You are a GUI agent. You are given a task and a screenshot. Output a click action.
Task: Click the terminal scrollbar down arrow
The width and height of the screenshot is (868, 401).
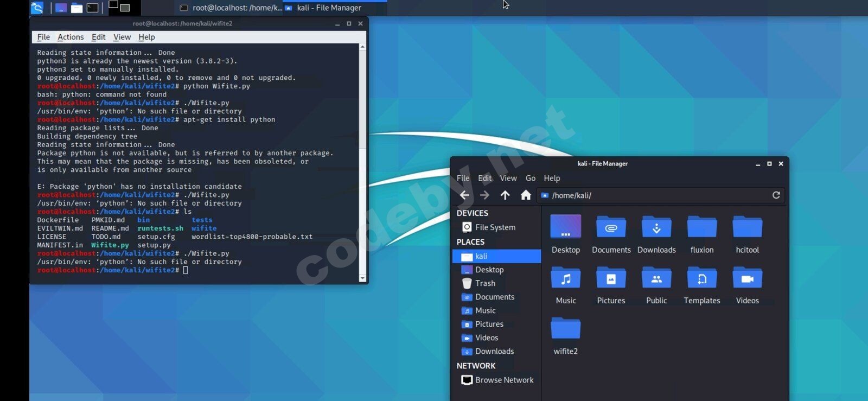pyautogui.click(x=362, y=278)
